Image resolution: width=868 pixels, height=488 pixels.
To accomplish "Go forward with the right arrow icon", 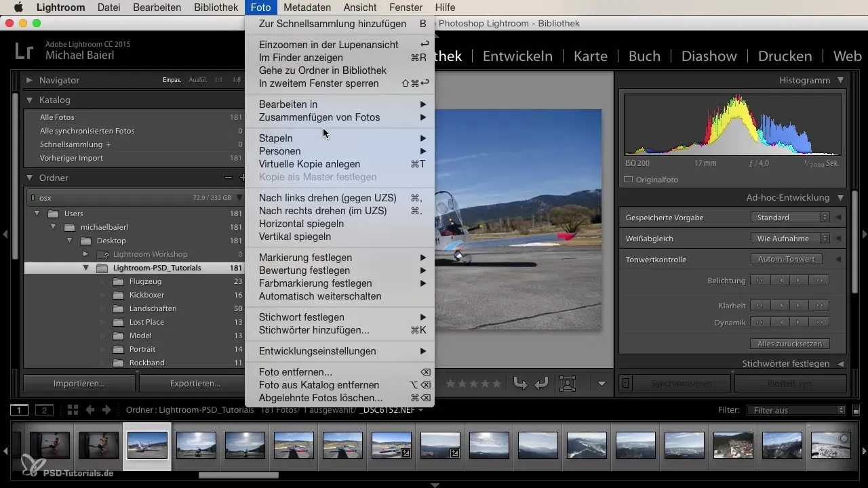I will pos(108,410).
